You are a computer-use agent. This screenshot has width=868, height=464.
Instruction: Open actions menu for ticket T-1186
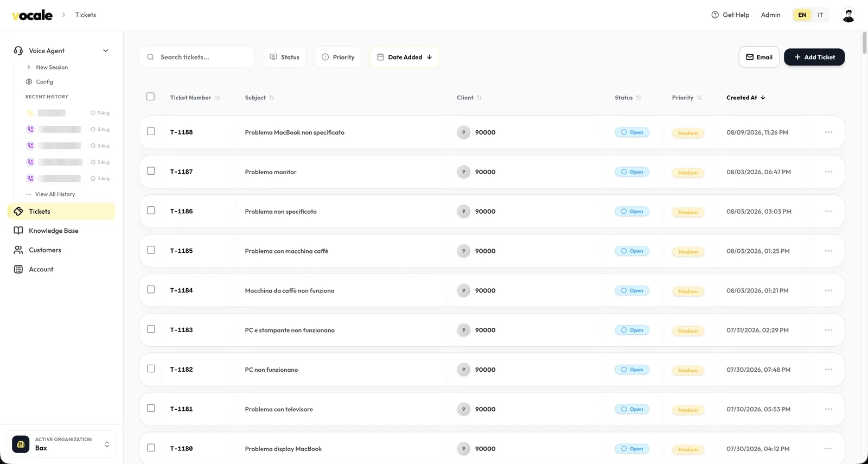828,212
